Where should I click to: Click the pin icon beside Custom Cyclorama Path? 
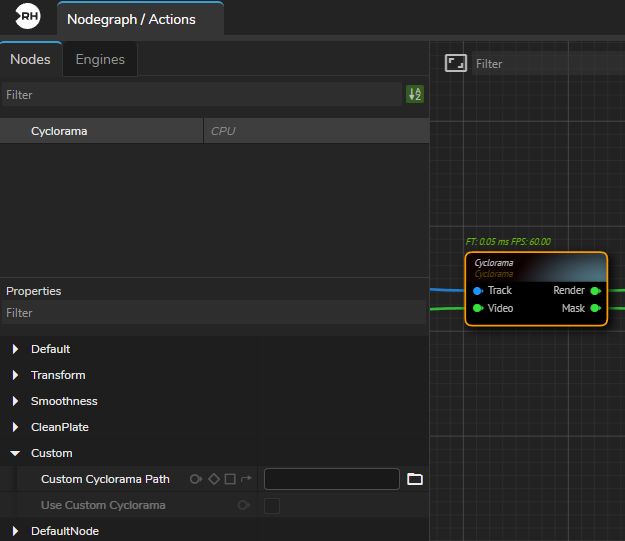point(196,479)
